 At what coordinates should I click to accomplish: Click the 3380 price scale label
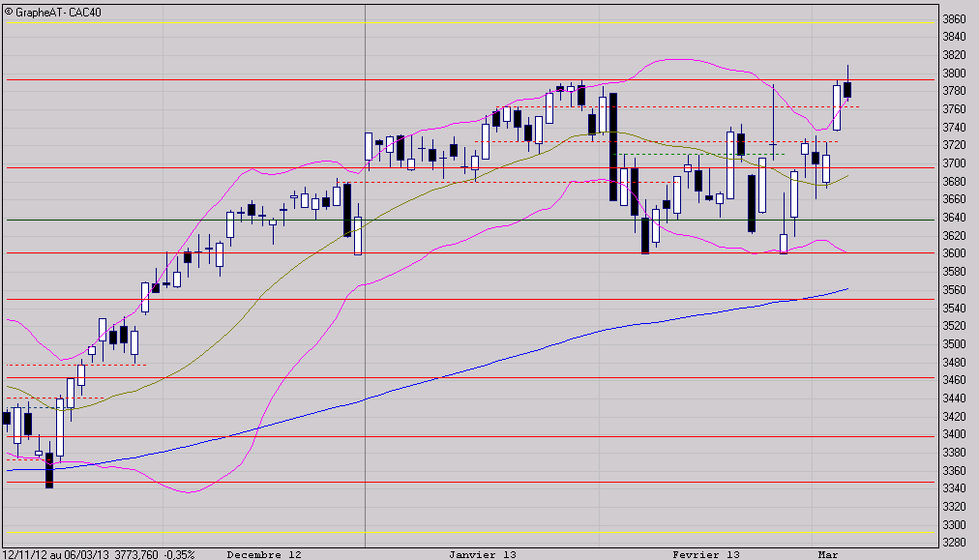(x=954, y=452)
